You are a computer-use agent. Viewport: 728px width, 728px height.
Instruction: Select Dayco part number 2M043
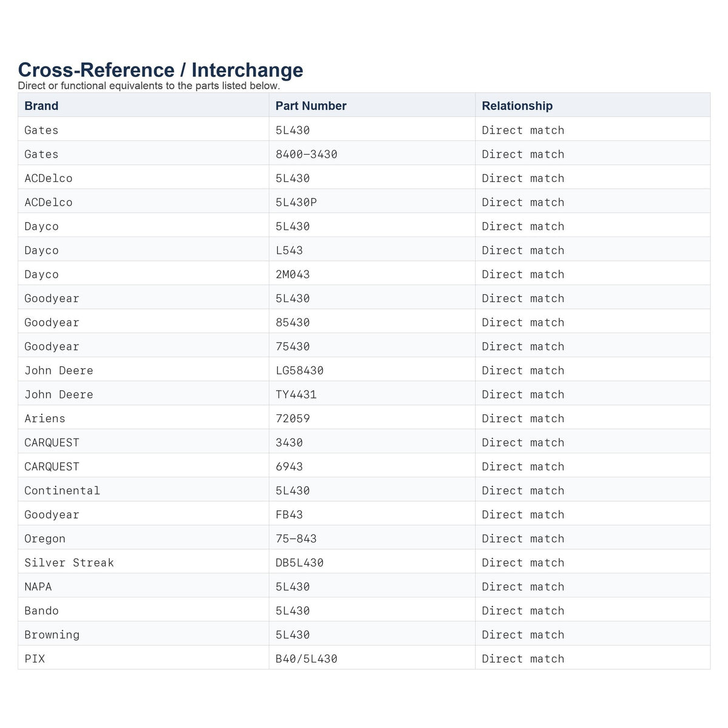point(292,274)
